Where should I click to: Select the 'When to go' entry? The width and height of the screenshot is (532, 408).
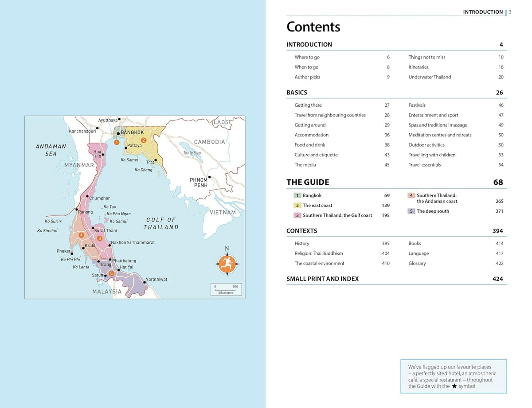click(x=307, y=67)
